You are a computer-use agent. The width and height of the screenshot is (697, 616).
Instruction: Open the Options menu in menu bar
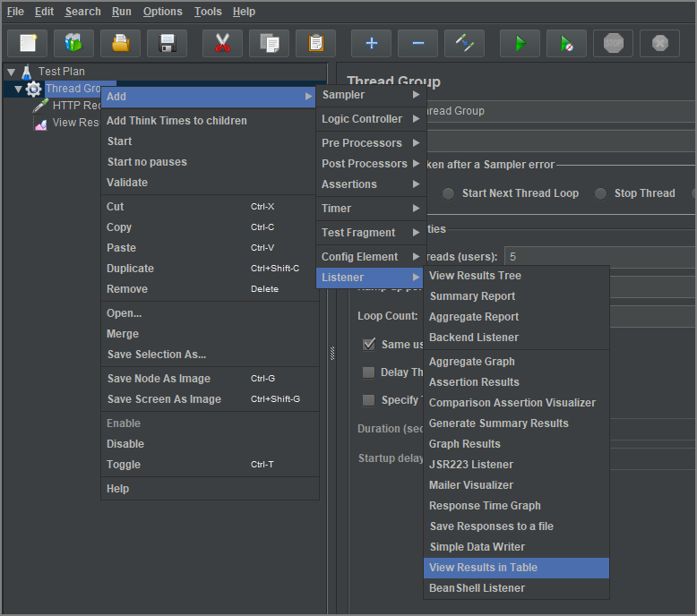[162, 12]
